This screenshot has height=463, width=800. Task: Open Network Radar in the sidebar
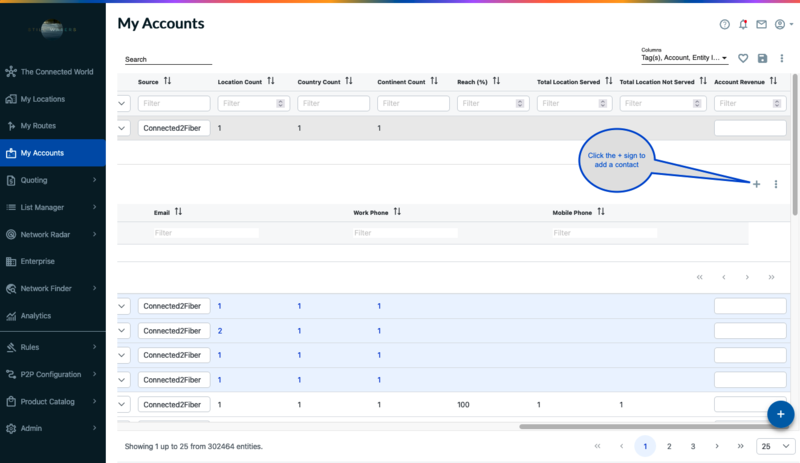(x=53, y=235)
